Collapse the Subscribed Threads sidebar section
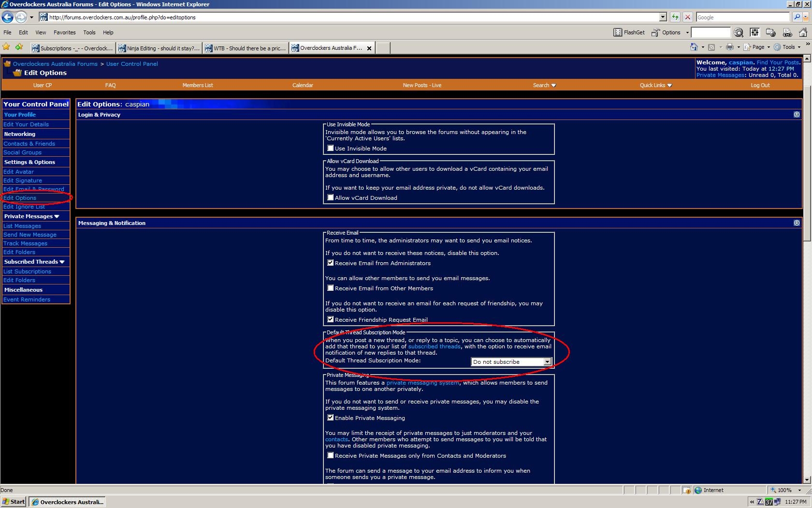This screenshot has height=508, width=812. (x=62, y=262)
